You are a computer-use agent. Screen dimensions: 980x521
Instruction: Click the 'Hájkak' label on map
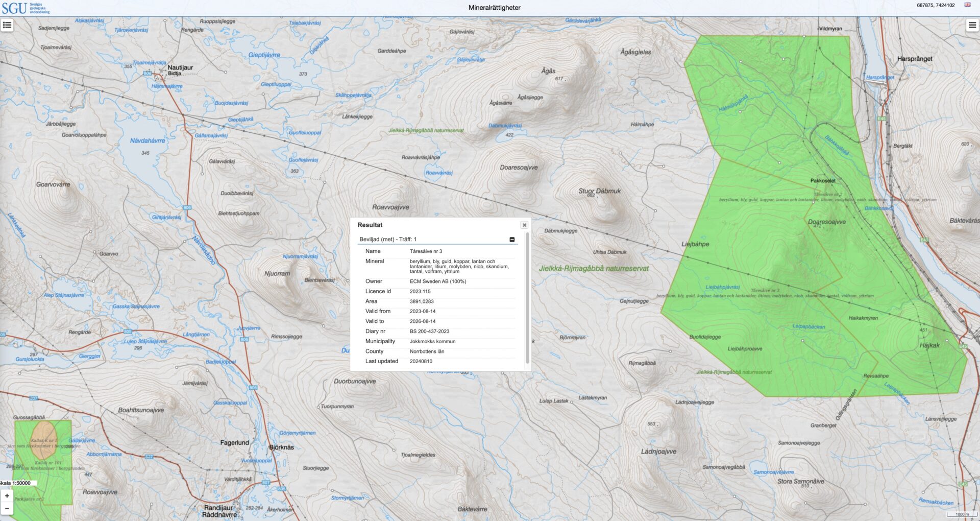[929, 345]
